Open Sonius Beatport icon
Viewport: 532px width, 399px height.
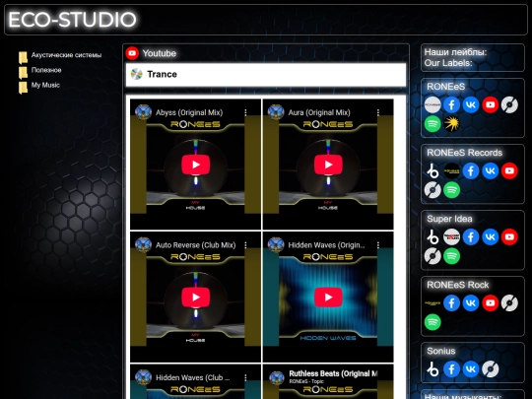pos(432,369)
